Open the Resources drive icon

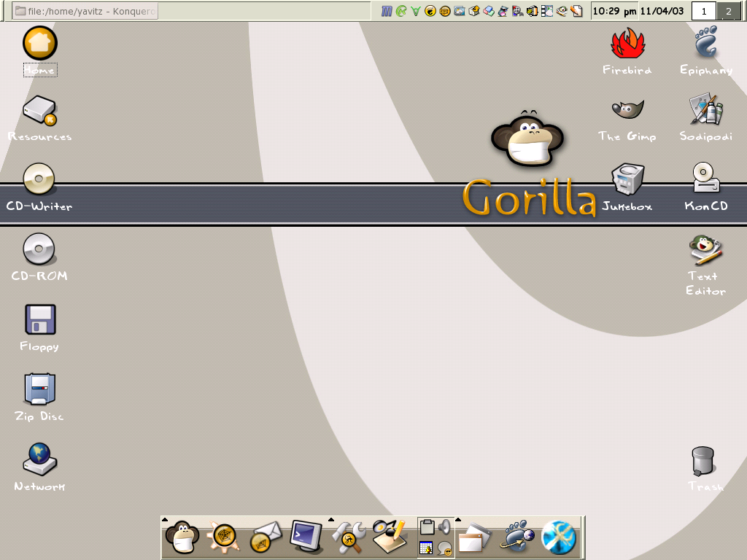click(40, 111)
